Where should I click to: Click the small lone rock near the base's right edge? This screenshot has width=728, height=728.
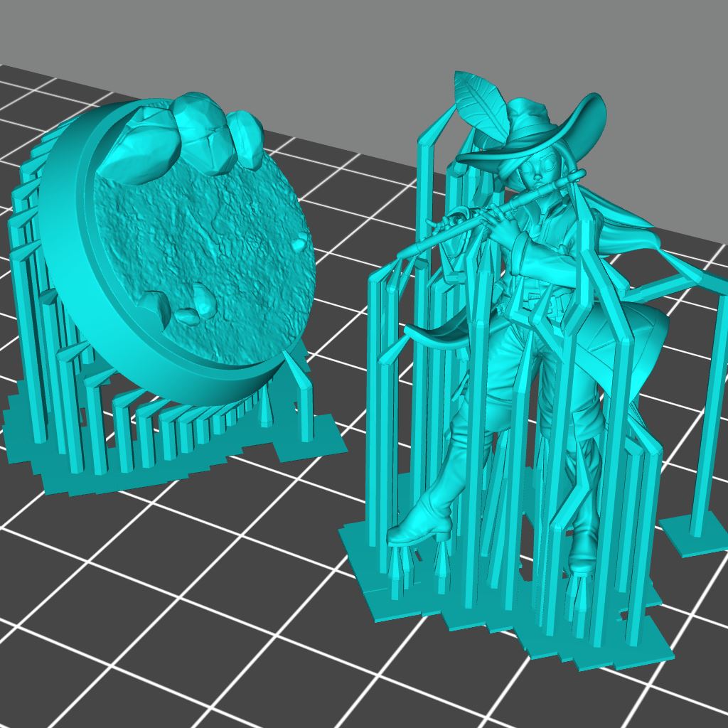click(x=300, y=243)
